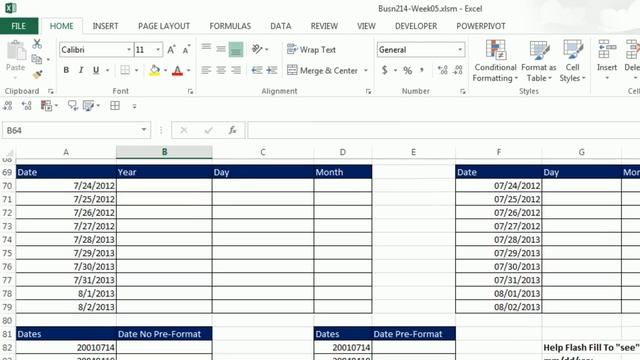Toggle Align Right
The height and width of the screenshot is (360, 640).
tap(236, 70)
